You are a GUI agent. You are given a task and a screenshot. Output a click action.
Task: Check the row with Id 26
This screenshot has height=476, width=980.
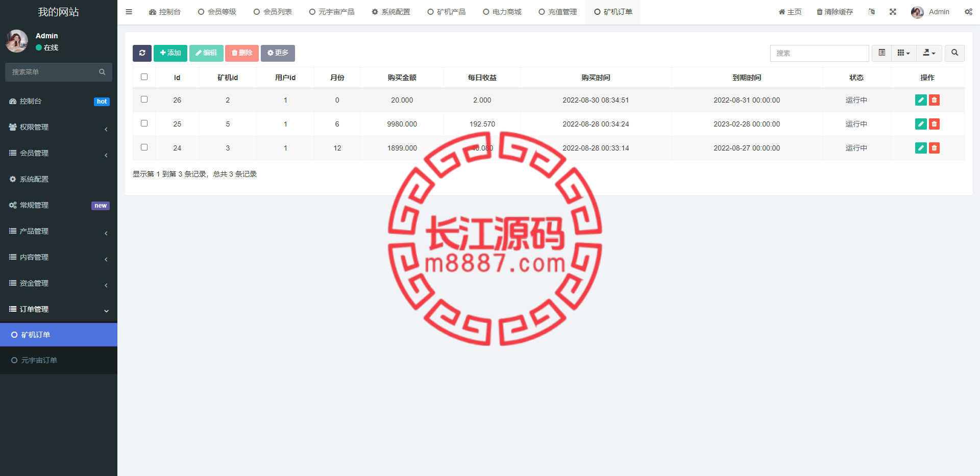pyautogui.click(x=144, y=99)
